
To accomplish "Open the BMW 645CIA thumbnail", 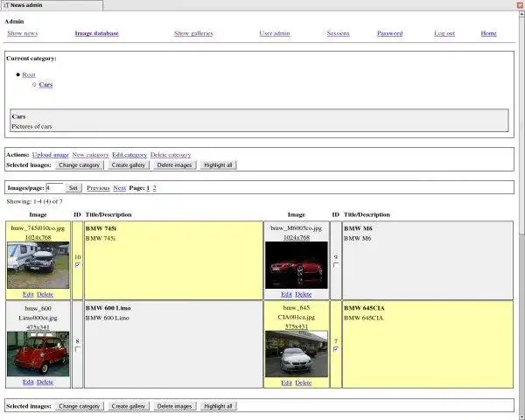I will point(297,354).
